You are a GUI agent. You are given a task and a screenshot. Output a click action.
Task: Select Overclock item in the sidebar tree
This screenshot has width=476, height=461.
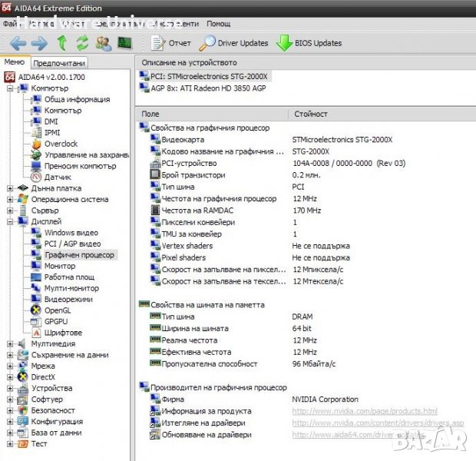pos(61,144)
